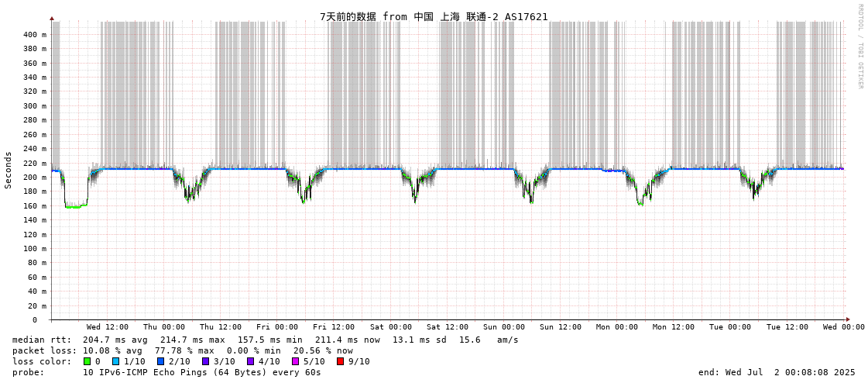The height and width of the screenshot is (383, 868).
Task: Click the '180 m' y-axis tick label
Action: click(35, 191)
